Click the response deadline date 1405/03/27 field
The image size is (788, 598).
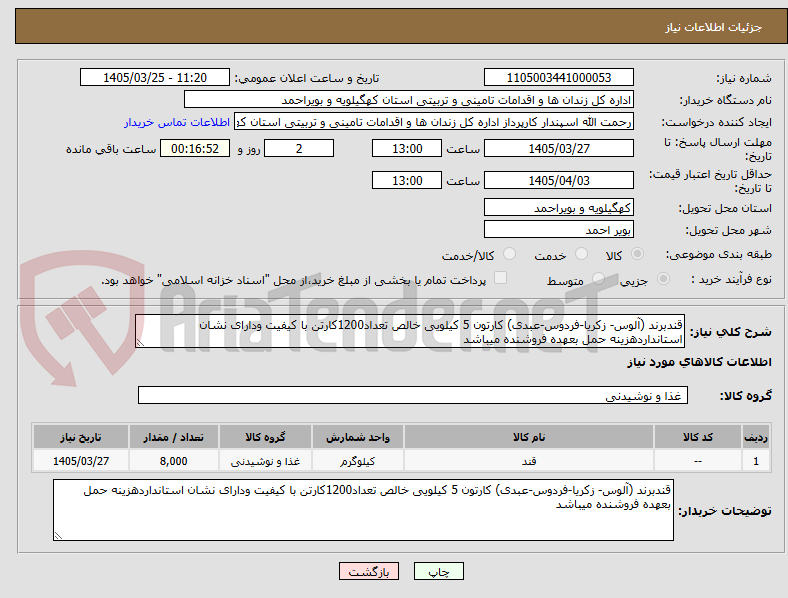[559, 148]
